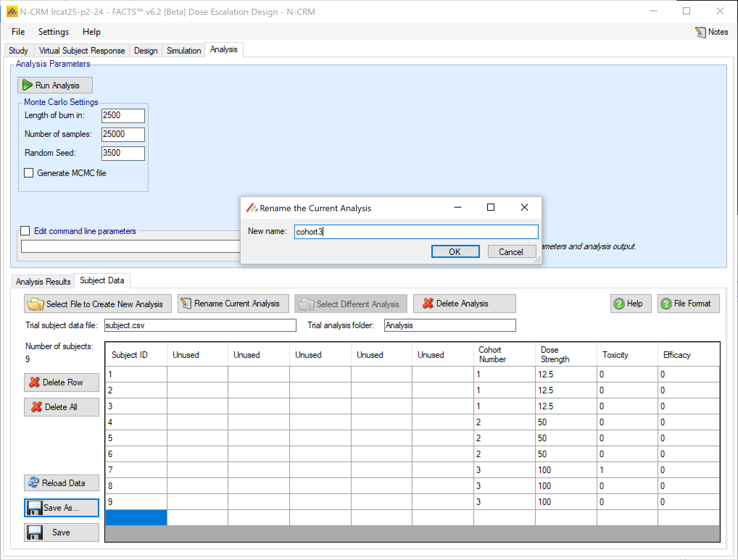738x560 pixels.
Task: Click the Rename Current Analysis notepad icon
Action: coord(186,303)
